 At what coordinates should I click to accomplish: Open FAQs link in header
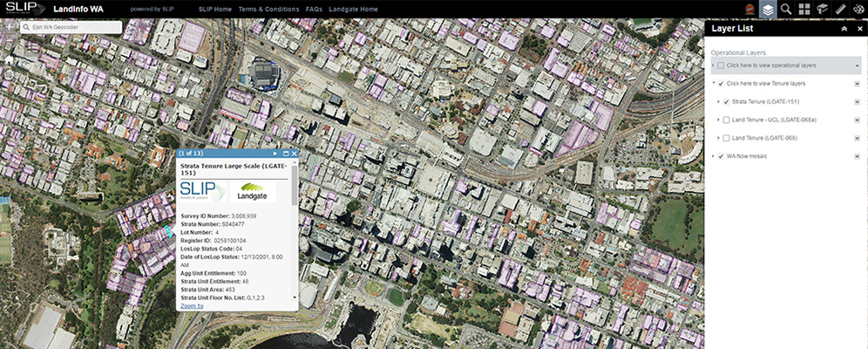pos(314,10)
